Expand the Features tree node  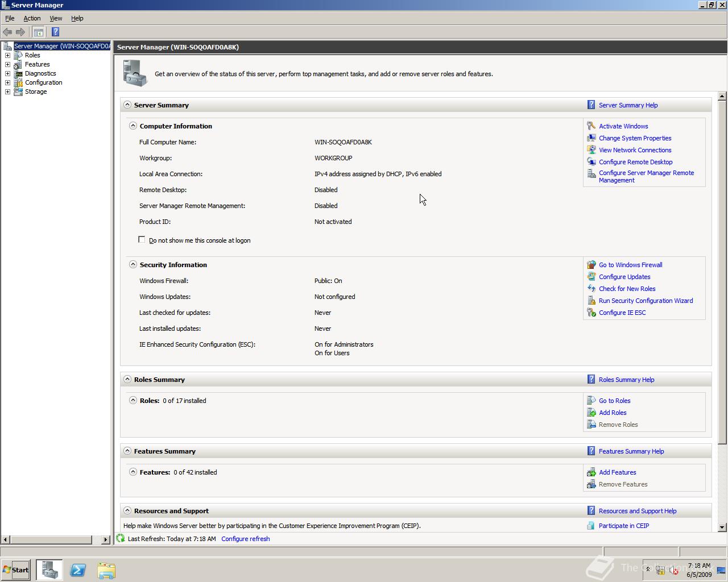(x=7, y=64)
